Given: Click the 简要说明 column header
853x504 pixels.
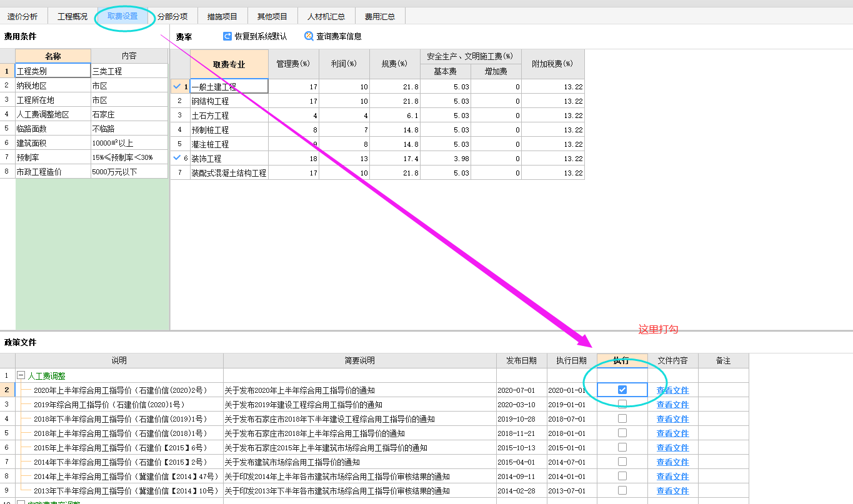Looking at the screenshot, I should click(x=360, y=360).
